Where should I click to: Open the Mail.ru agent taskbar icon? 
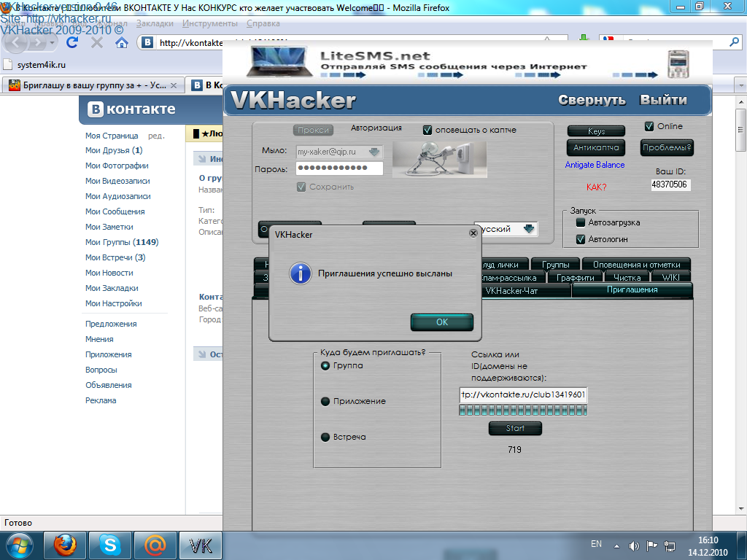click(155, 545)
